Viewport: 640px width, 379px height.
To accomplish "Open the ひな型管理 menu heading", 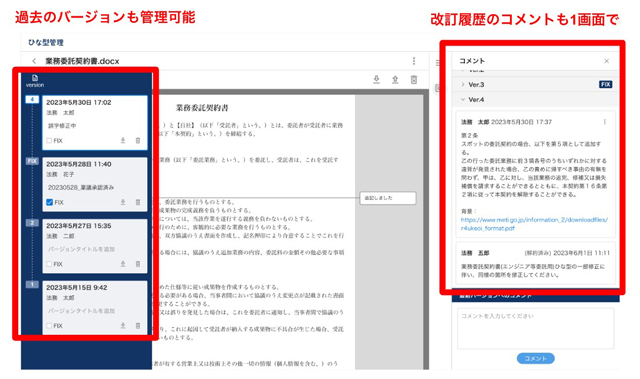I will coord(46,42).
